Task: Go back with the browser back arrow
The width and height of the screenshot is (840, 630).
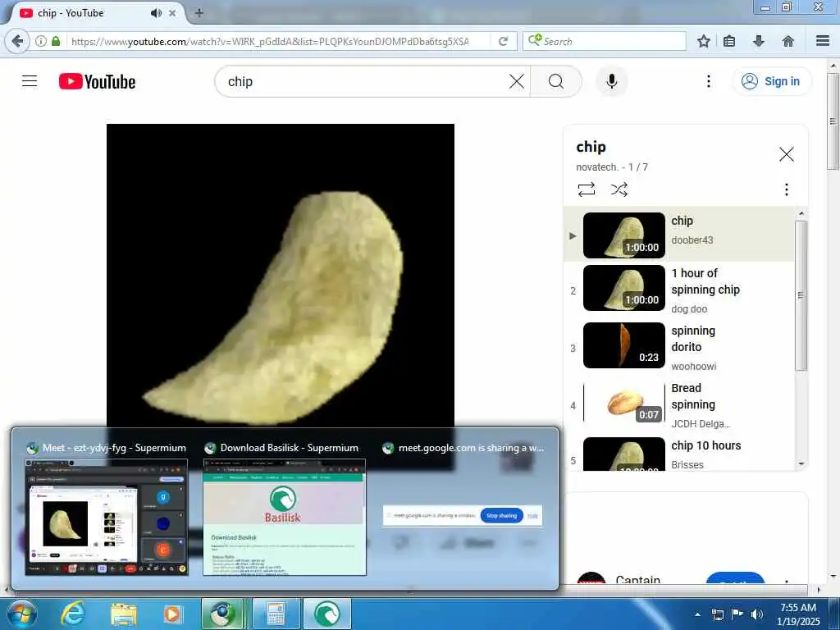Action: point(18,41)
